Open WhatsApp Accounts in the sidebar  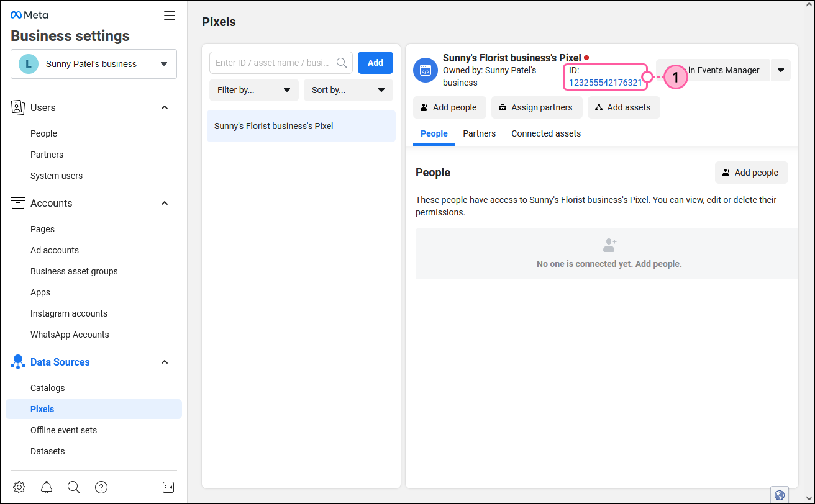tap(70, 335)
